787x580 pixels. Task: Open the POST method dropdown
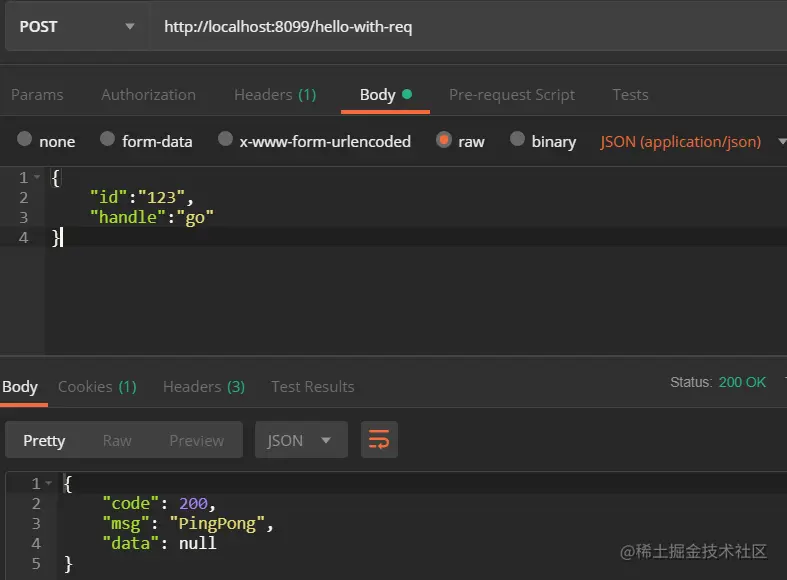point(76,27)
